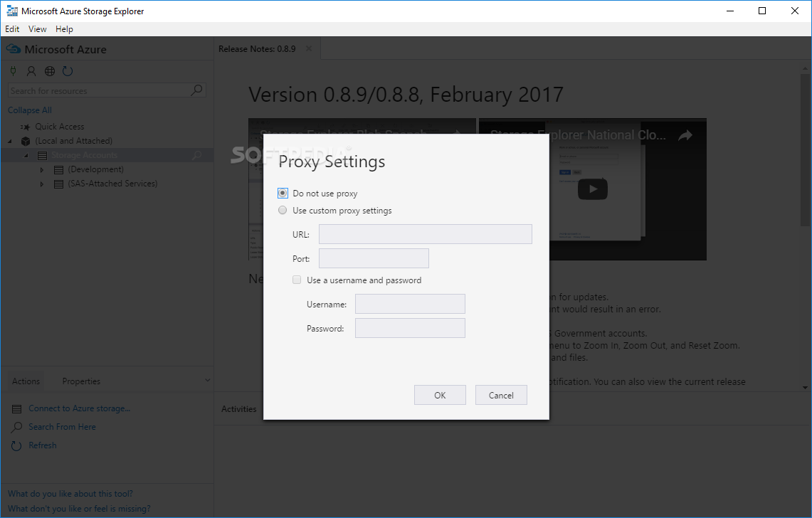This screenshot has height=518, width=812.
Task: Click the Refresh link in Actions
Action: click(x=43, y=445)
